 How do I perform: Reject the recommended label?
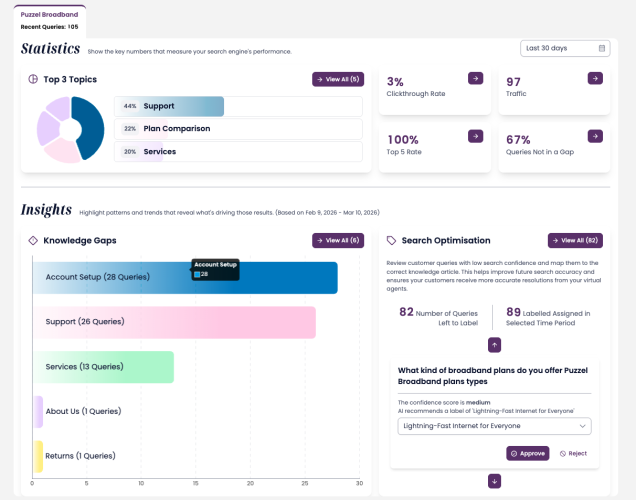[x=573, y=453]
